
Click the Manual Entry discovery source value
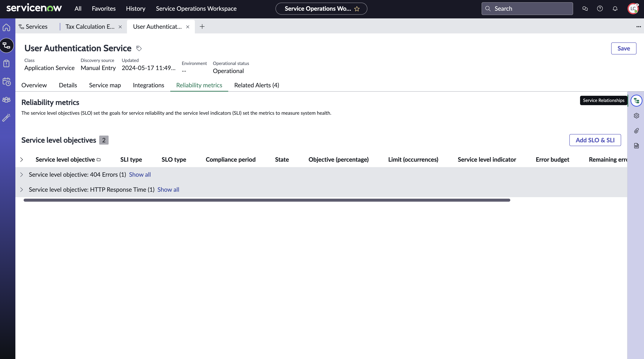[98, 68]
